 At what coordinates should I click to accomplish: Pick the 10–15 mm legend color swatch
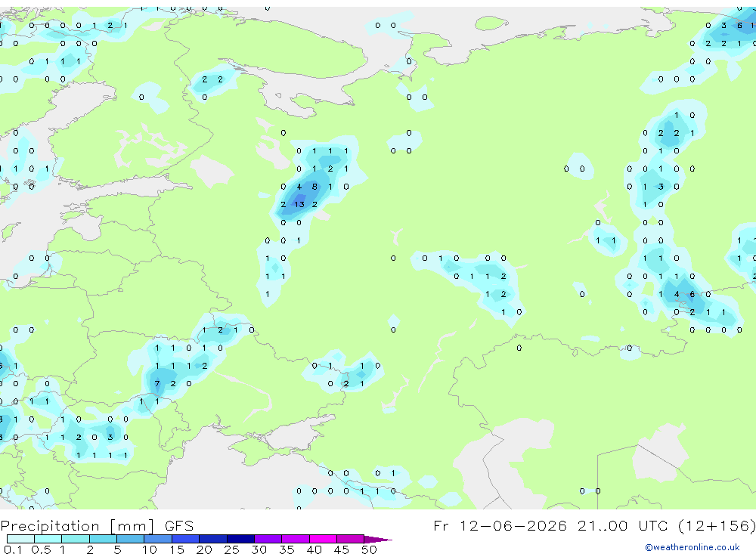[158, 539]
